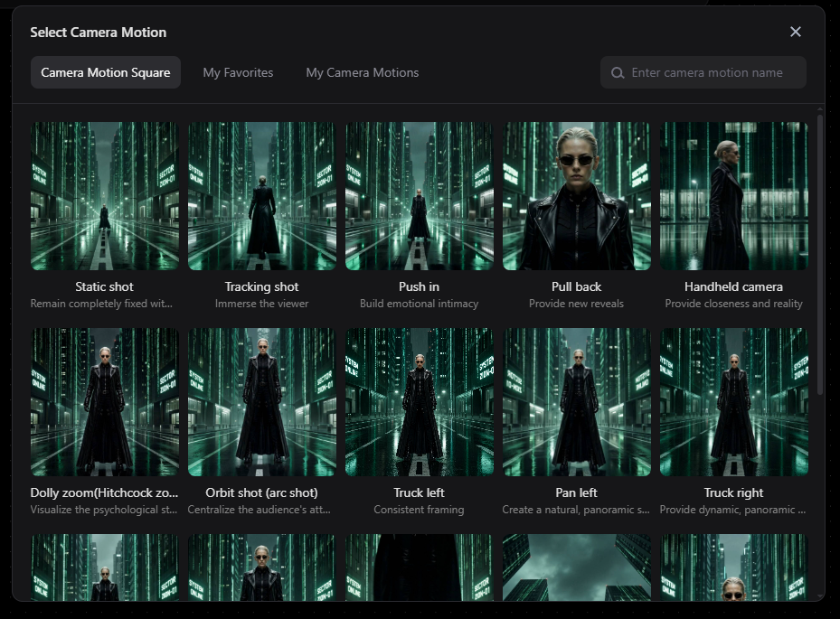Click the search magnifier icon

coord(618,73)
